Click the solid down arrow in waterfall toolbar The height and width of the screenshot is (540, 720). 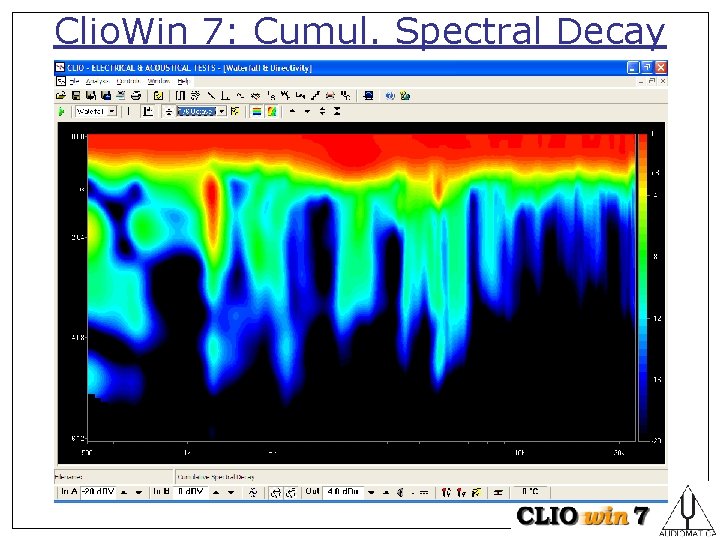pyautogui.click(x=307, y=111)
